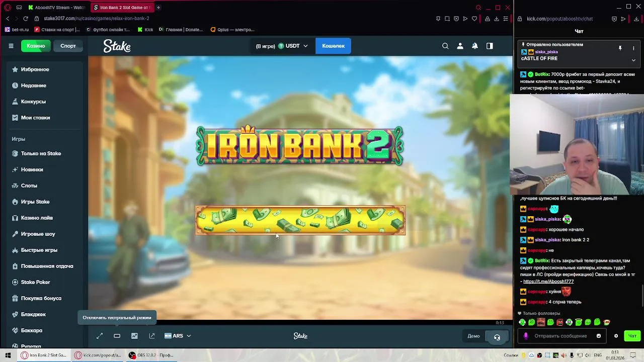Screen dimensions: 644x362
Task: Open Windows Start menu
Action: [x=8, y=355]
